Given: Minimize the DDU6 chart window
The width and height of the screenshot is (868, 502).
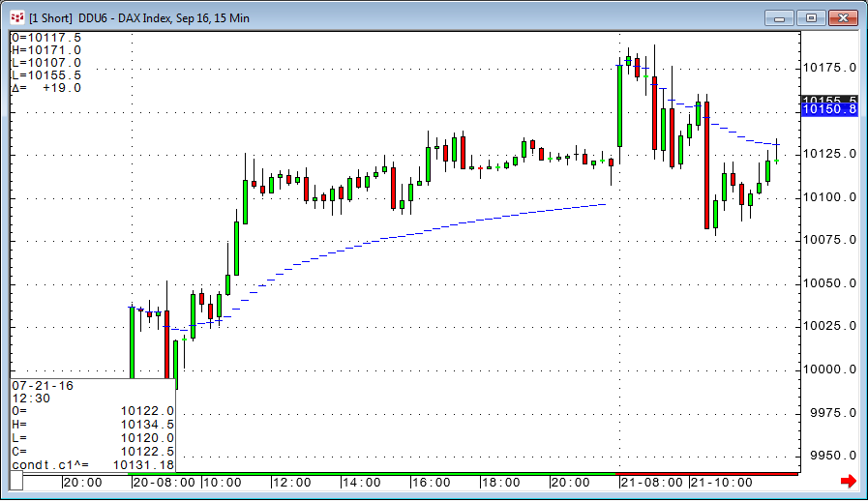Looking at the screenshot, I should coord(779,18).
